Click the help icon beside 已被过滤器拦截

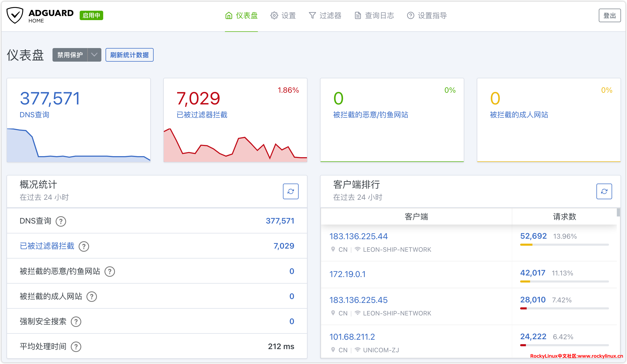pos(84,246)
